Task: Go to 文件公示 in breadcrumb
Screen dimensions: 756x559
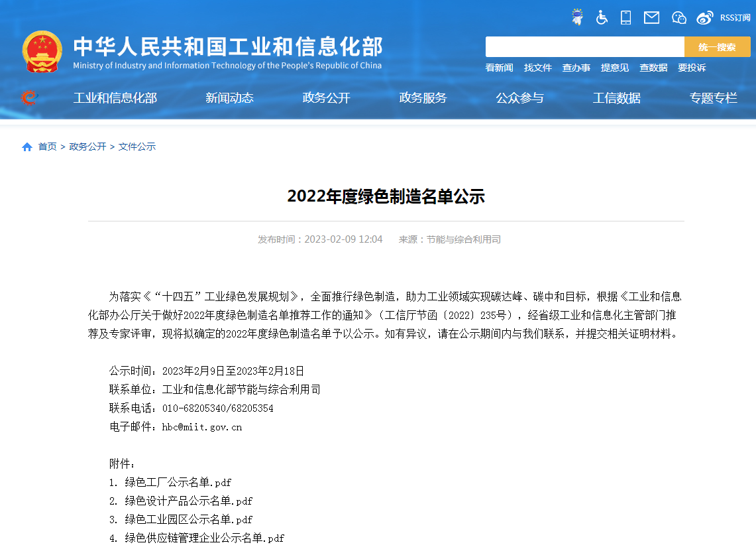Action: click(x=137, y=147)
